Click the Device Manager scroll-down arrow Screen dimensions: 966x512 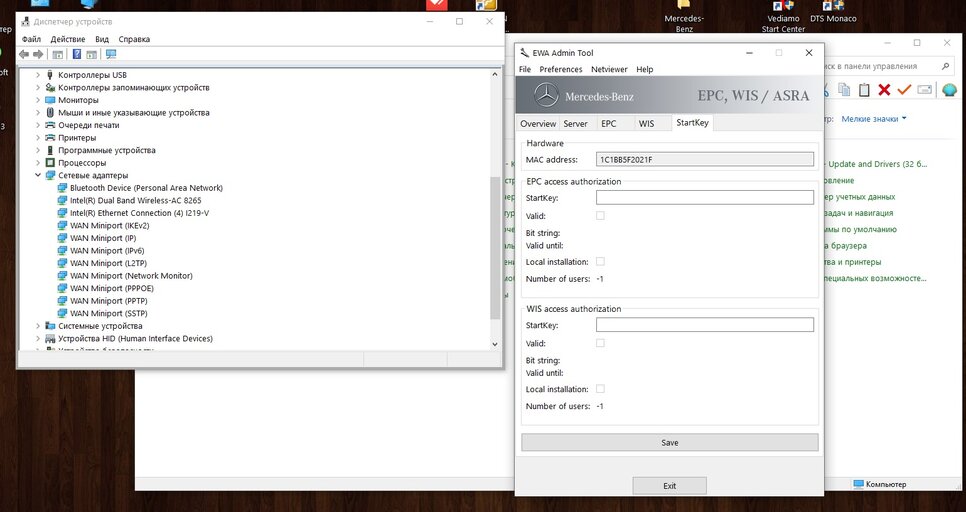pyautogui.click(x=495, y=344)
